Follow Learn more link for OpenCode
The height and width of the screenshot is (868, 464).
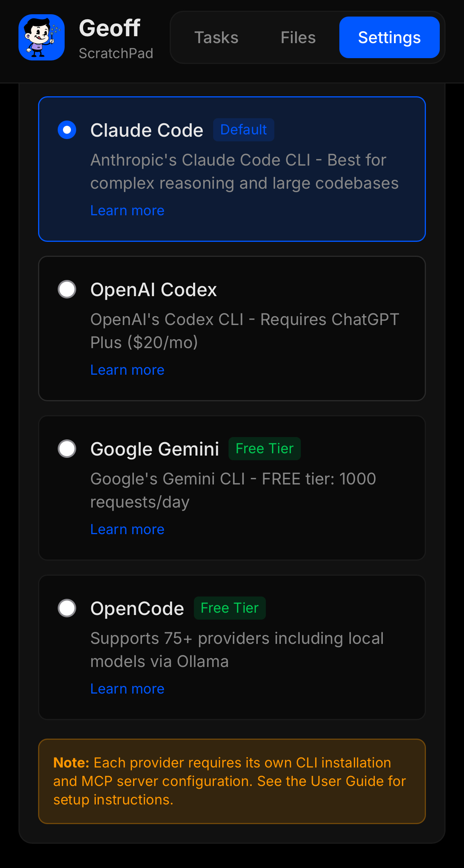click(127, 689)
